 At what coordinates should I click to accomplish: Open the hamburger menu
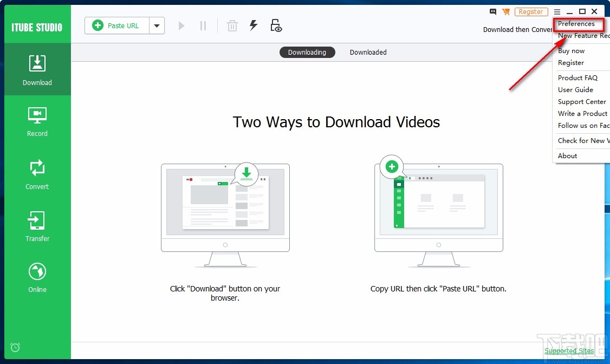557,11
